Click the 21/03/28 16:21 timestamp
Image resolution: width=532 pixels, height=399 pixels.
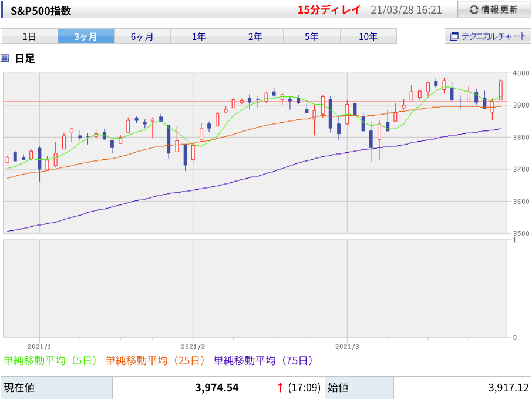coord(406,10)
